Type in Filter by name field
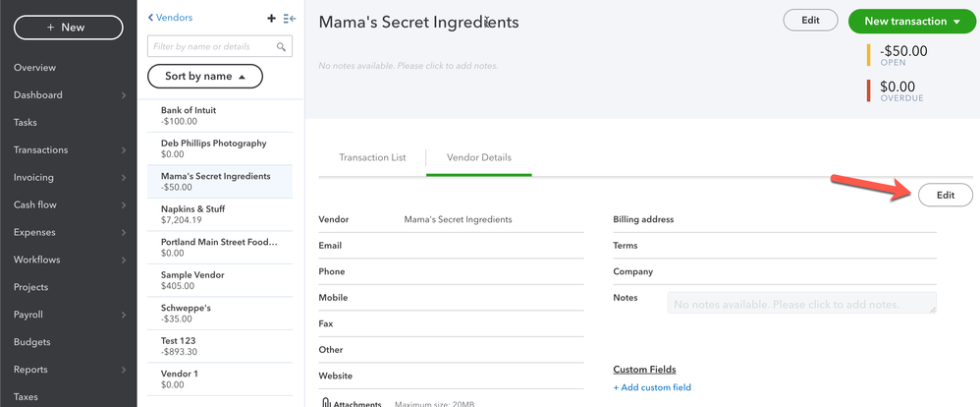This screenshot has width=980, height=407. tap(211, 46)
